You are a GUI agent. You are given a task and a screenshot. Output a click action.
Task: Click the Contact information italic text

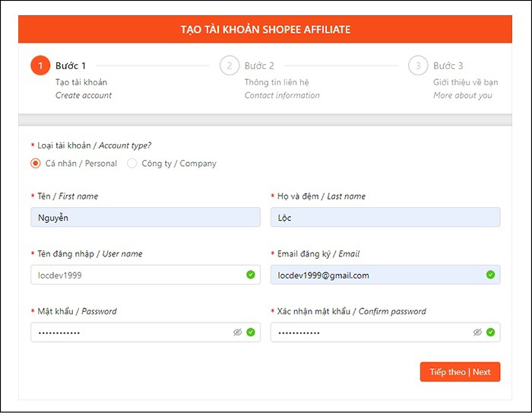click(x=282, y=95)
